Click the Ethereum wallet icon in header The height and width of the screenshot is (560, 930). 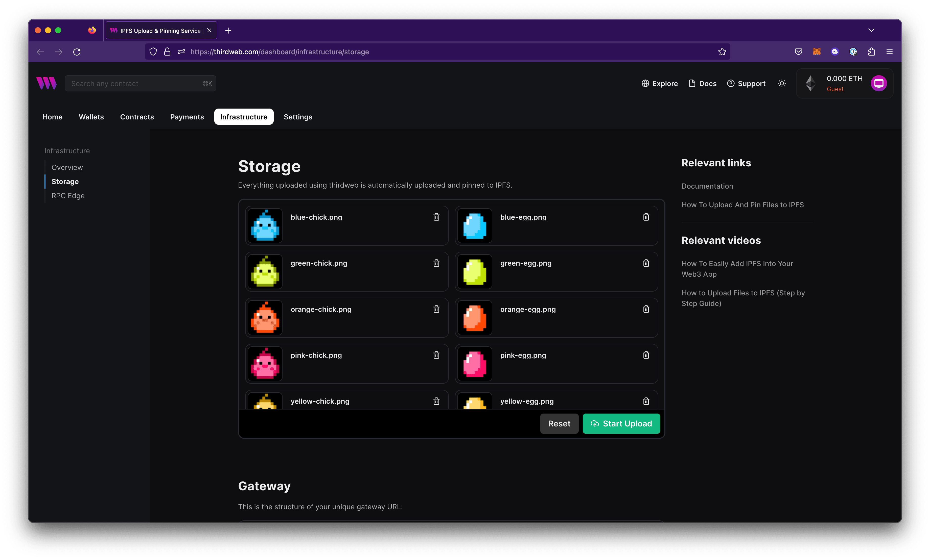[x=811, y=83]
